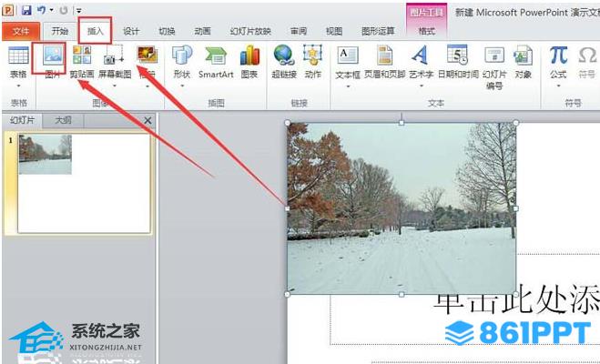The width and height of the screenshot is (600, 364).
Task: Insert a Text Box (文本框)
Action: pyautogui.click(x=348, y=56)
